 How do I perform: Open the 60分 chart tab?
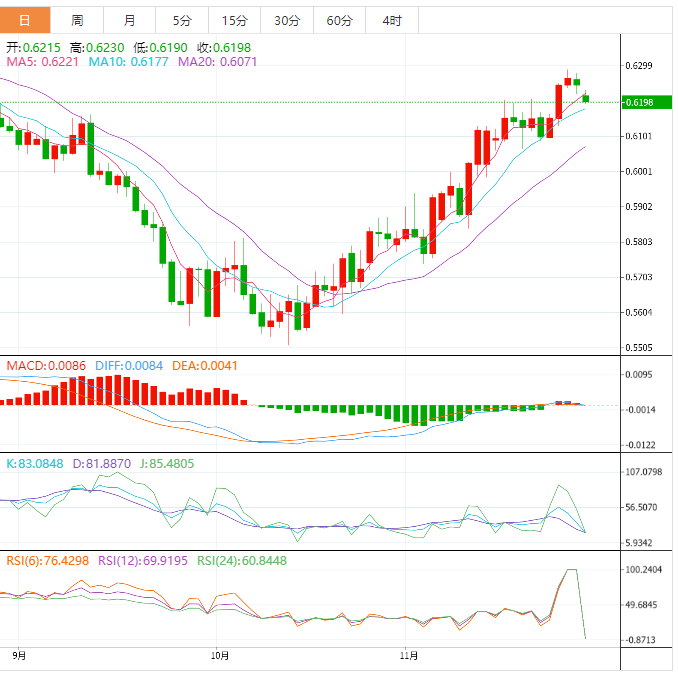tap(339, 20)
